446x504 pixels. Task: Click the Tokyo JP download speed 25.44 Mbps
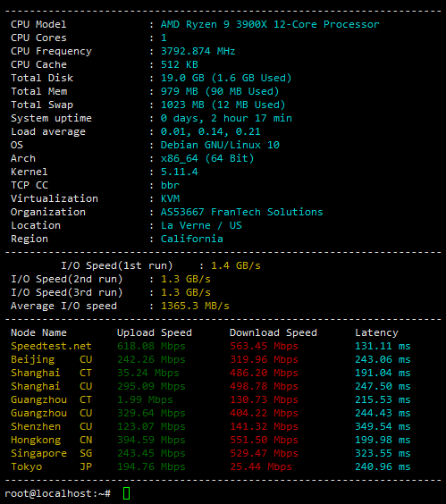tap(261, 466)
